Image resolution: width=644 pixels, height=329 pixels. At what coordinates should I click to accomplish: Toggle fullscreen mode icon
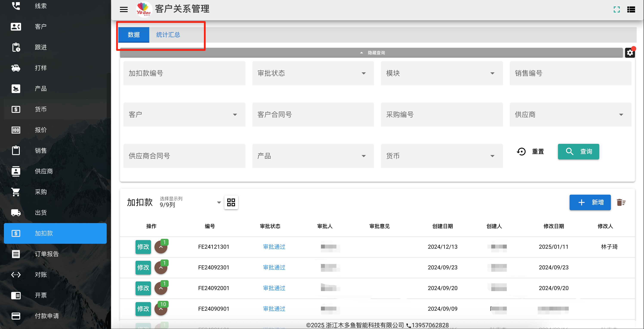pyautogui.click(x=616, y=9)
